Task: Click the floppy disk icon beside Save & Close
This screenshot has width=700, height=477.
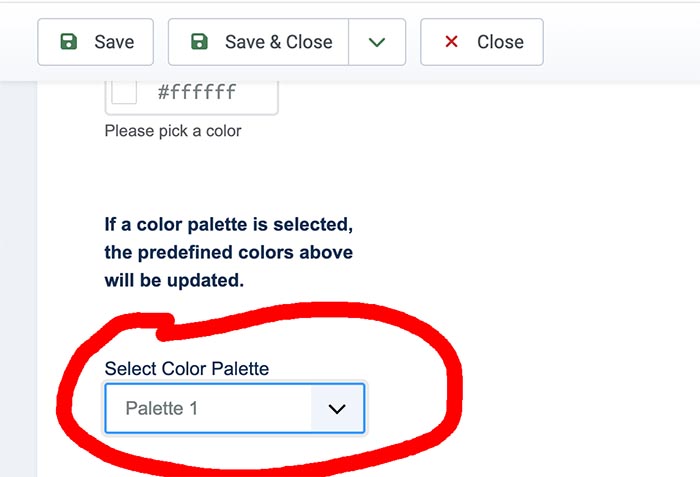Action: [x=199, y=42]
